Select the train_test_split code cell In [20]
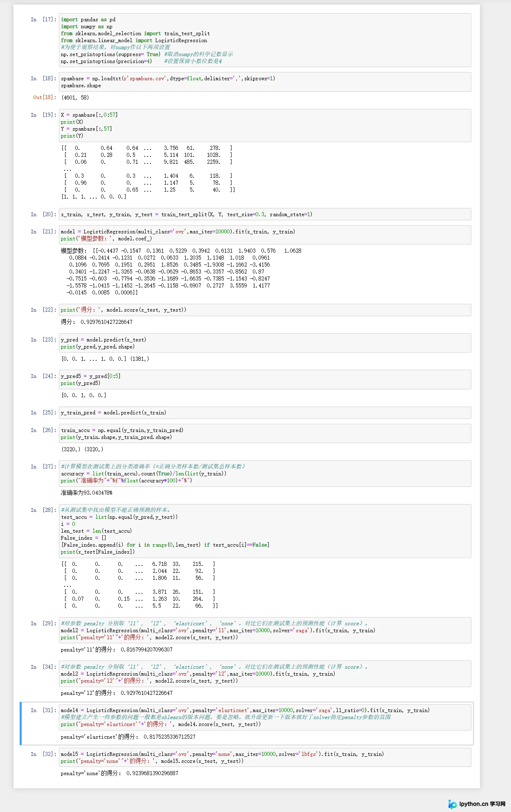511x812 pixels. click(x=265, y=214)
